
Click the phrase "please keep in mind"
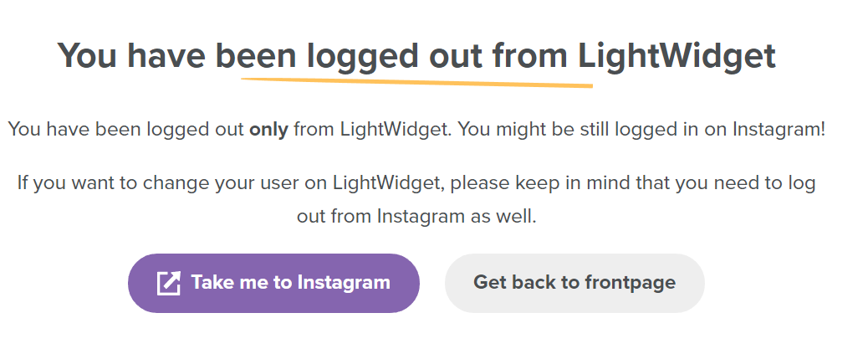coord(541,182)
